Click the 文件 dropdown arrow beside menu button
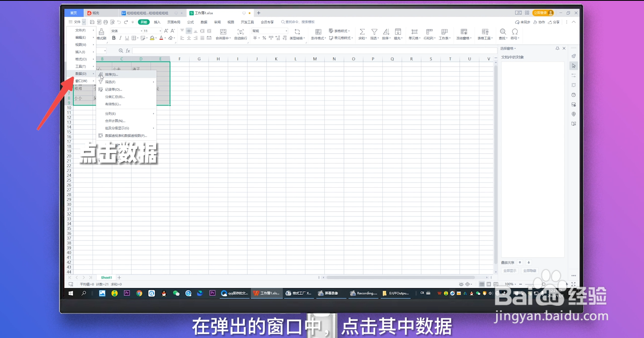The width and height of the screenshot is (644, 338). (84, 22)
